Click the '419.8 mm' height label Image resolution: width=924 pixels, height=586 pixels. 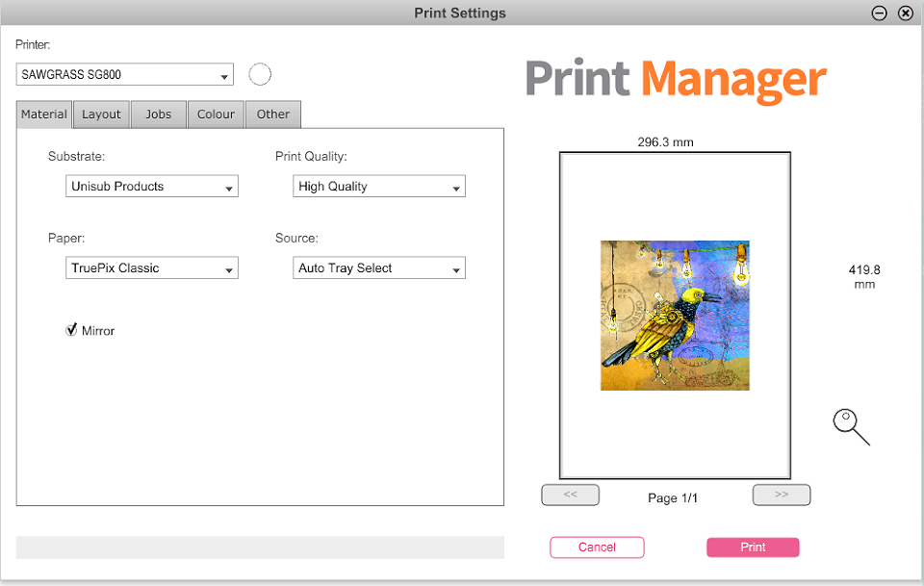coord(864,276)
